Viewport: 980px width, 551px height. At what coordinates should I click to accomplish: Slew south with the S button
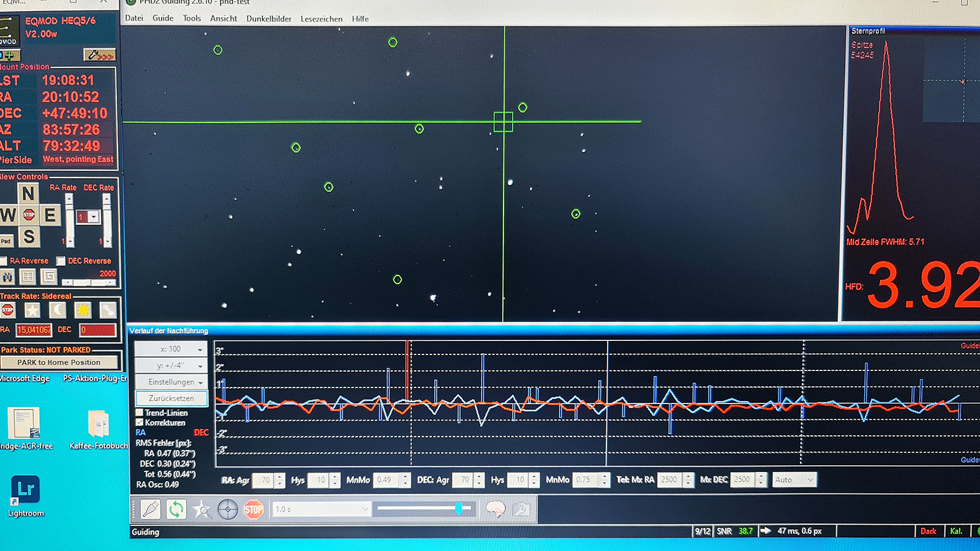29,236
